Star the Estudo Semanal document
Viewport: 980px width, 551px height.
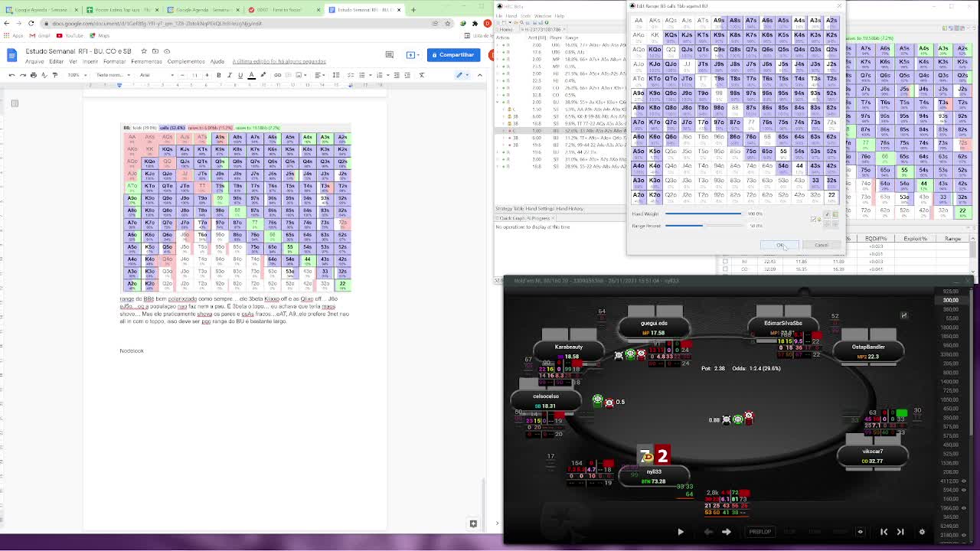(144, 51)
